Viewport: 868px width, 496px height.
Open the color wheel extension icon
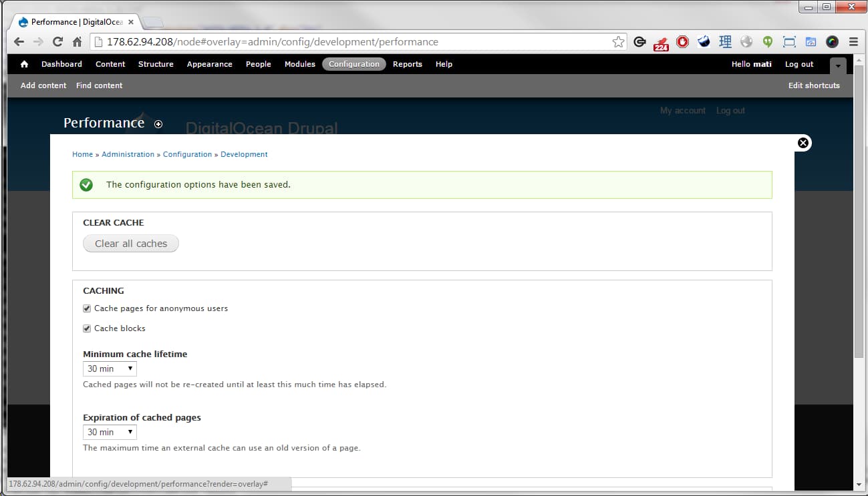tap(832, 41)
